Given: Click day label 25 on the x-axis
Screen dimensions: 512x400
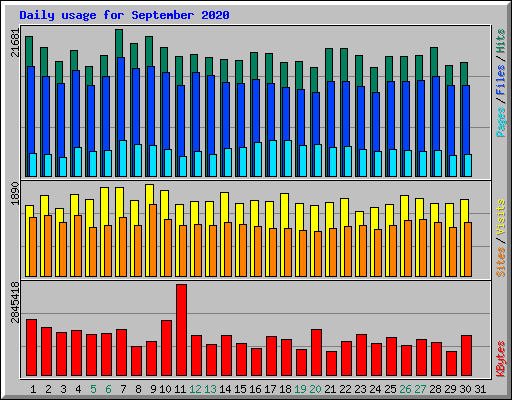Looking at the screenshot, I should [x=390, y=389].
